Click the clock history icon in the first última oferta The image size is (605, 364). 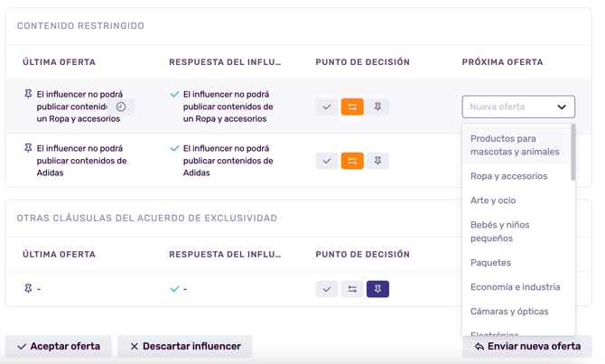pyautogui.click(x=121, y=107)
